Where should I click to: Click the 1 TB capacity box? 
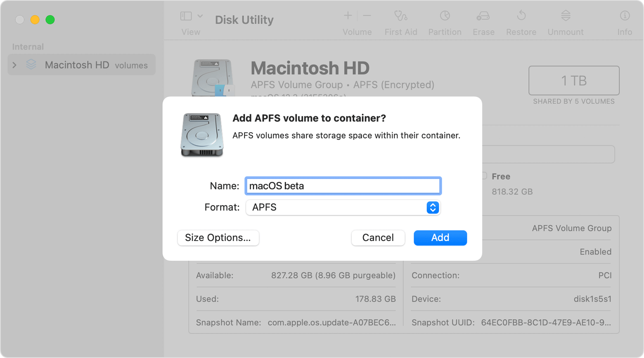tap(573, 81)
